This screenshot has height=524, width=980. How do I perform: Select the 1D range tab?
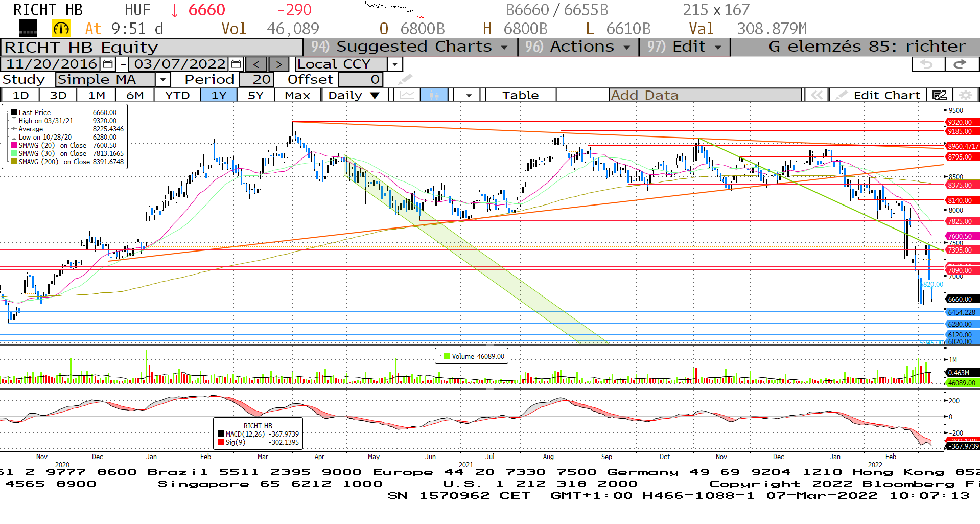coord(20,95)
